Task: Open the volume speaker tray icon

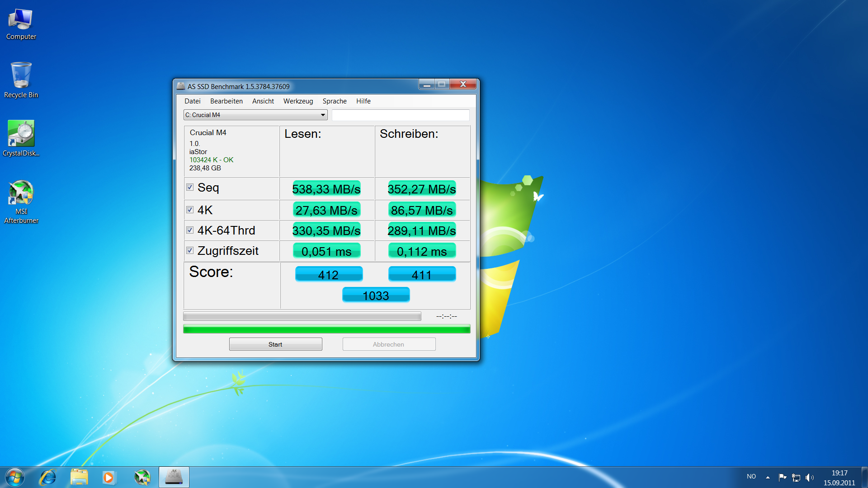Action: click(x=810, y=477)
